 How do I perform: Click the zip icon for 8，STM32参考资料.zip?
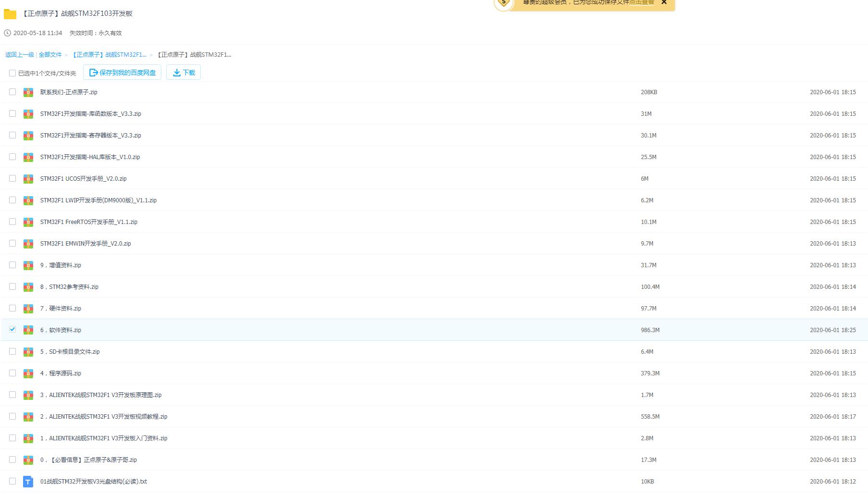click(28, 287)
